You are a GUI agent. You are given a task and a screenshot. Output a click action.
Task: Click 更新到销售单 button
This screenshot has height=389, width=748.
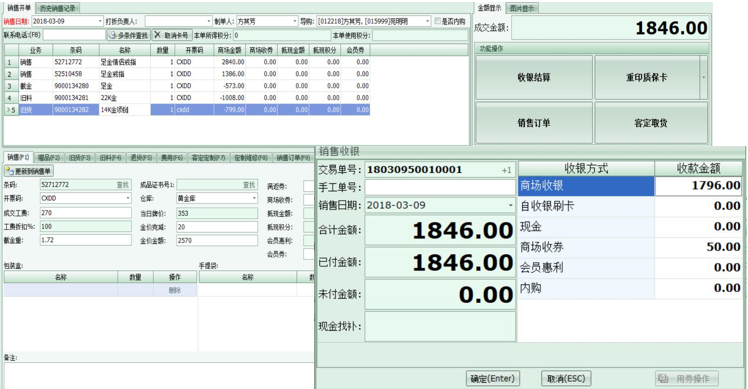pos(29,171)
